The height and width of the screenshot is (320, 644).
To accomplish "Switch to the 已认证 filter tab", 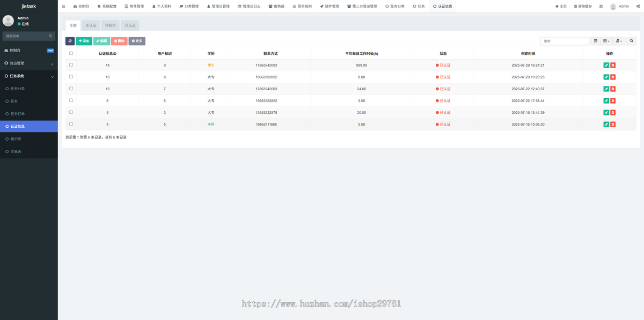I will 130,25.
